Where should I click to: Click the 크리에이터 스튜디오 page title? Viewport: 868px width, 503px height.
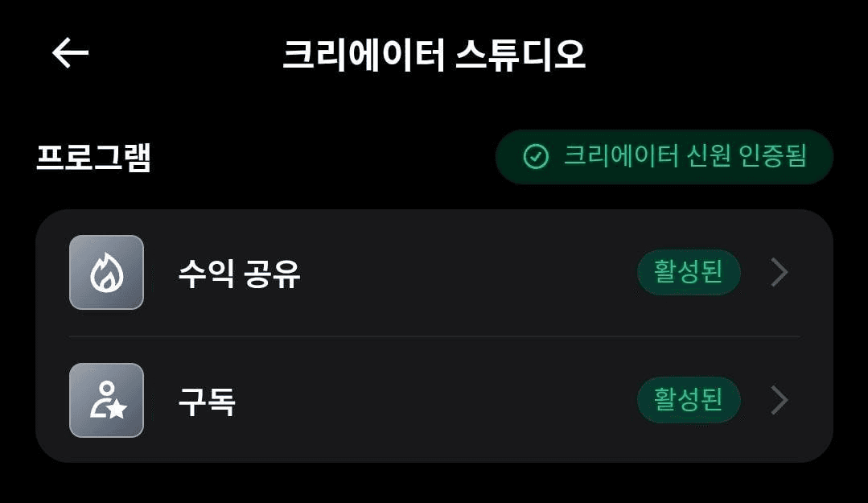[434, 56]
